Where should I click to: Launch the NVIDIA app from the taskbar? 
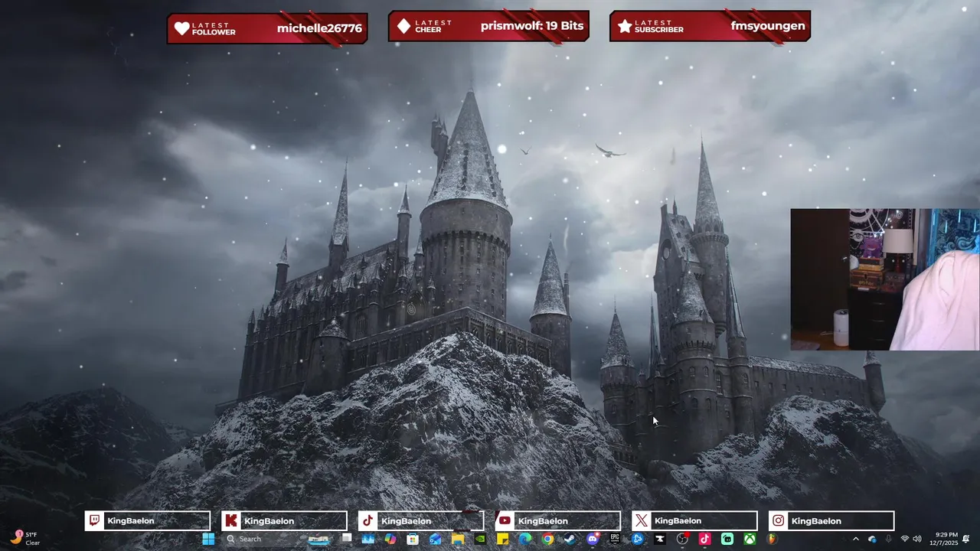pyautogui.click(x=480, y=539)
